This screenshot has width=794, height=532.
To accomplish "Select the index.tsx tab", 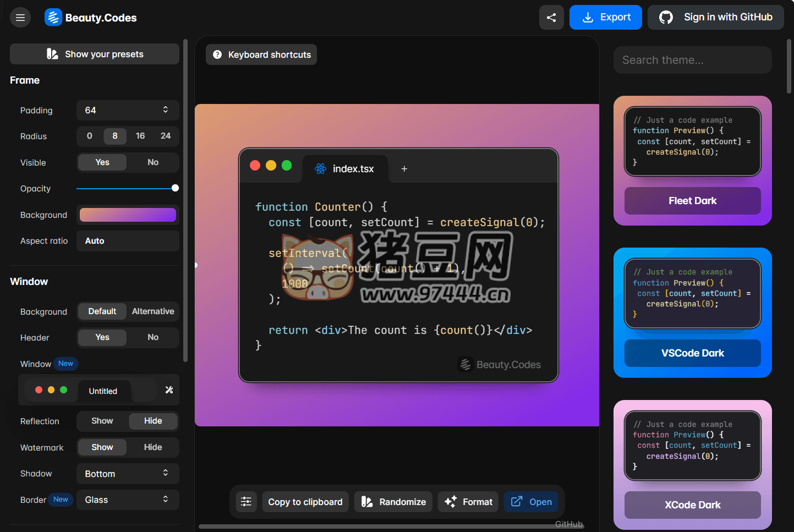I will [x=346, y=169].
